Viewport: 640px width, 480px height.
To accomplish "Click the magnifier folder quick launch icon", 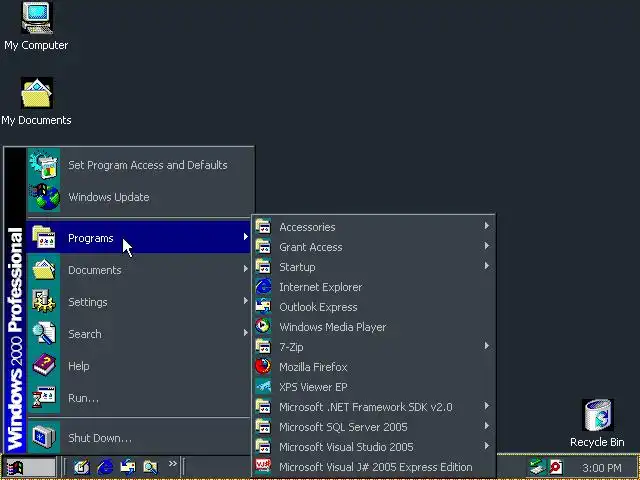I will click(x=151, y=467).
